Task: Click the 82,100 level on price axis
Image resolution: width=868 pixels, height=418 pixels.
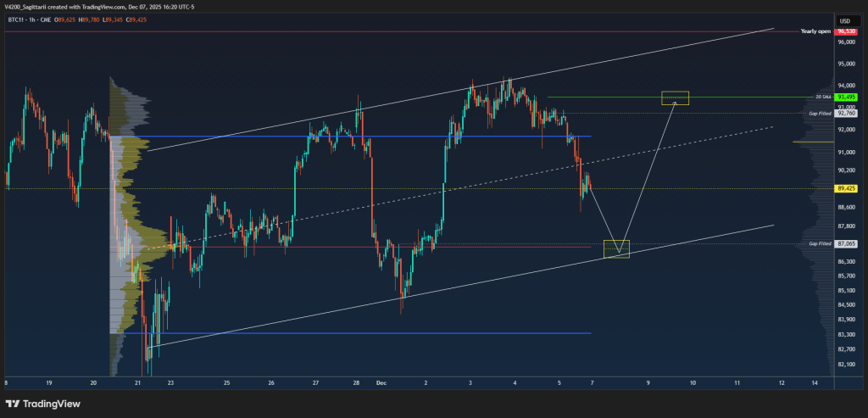Action: (845, 365)
